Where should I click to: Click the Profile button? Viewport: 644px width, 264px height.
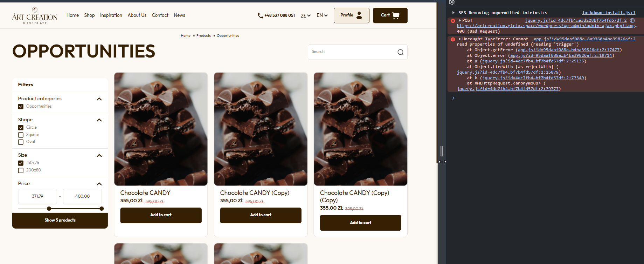pyautogui.click(x=352, y=15)
